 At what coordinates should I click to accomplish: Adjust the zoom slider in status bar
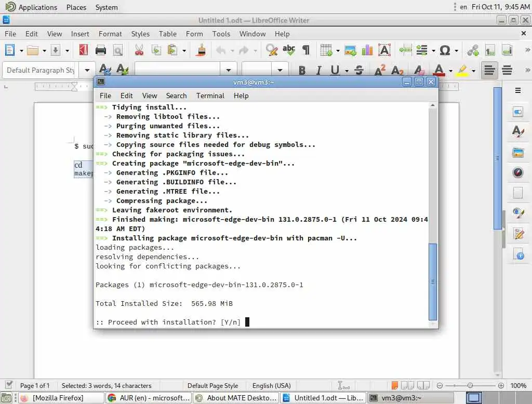point(470,385)
